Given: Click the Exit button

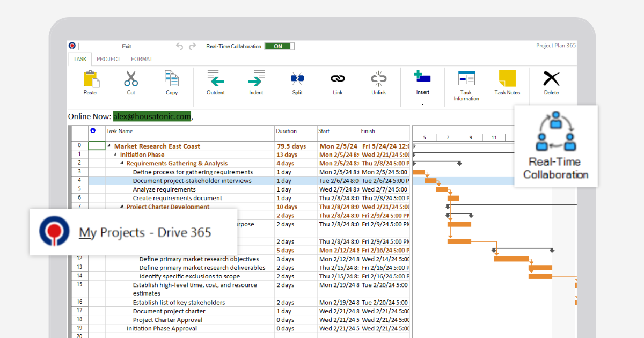Looking at the screenshot, I should click(x=127, y=46).
